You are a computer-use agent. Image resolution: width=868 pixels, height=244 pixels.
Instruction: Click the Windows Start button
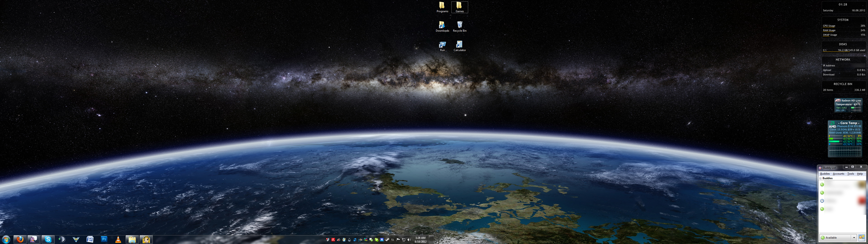[6, 239]
